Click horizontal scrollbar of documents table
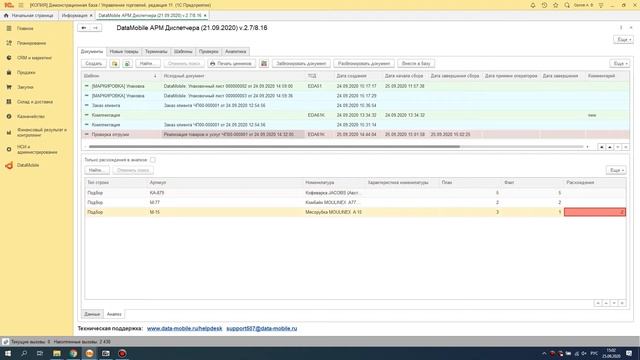Image resolution: width=640 pixels, height=360 pixels. [x=274, y=147]
